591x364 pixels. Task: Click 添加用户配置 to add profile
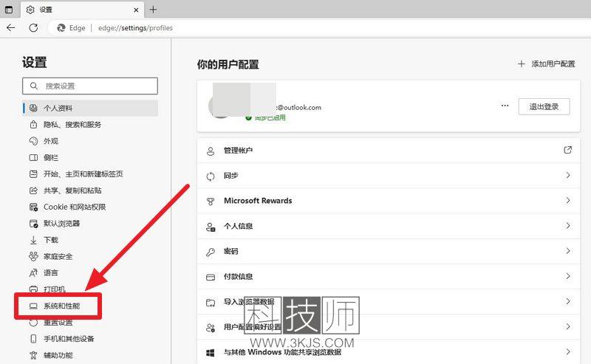point(547,64)
